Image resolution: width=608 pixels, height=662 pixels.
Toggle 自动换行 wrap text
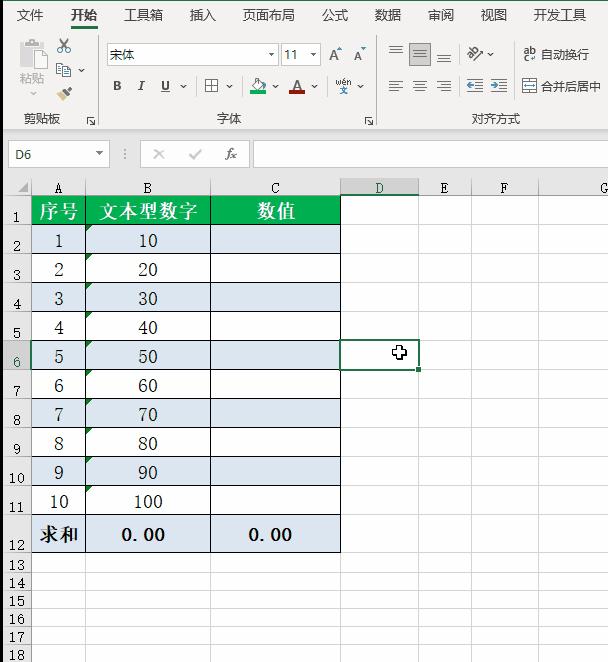click(556, 54)
